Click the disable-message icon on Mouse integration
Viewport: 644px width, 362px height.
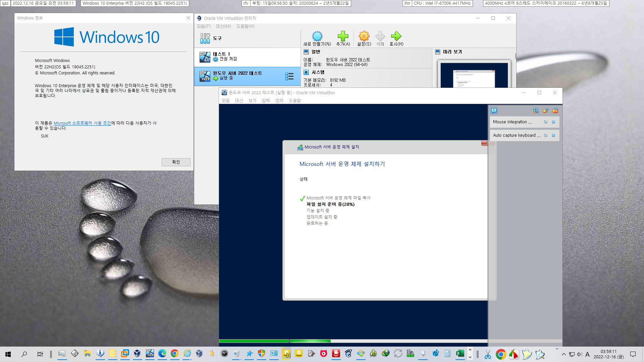[546, 122]
